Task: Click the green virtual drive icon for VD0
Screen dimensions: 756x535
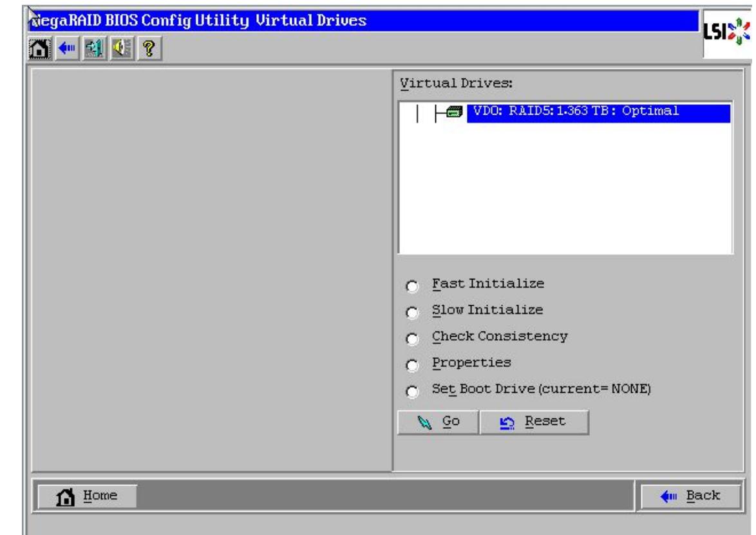Action: point(454,112)
